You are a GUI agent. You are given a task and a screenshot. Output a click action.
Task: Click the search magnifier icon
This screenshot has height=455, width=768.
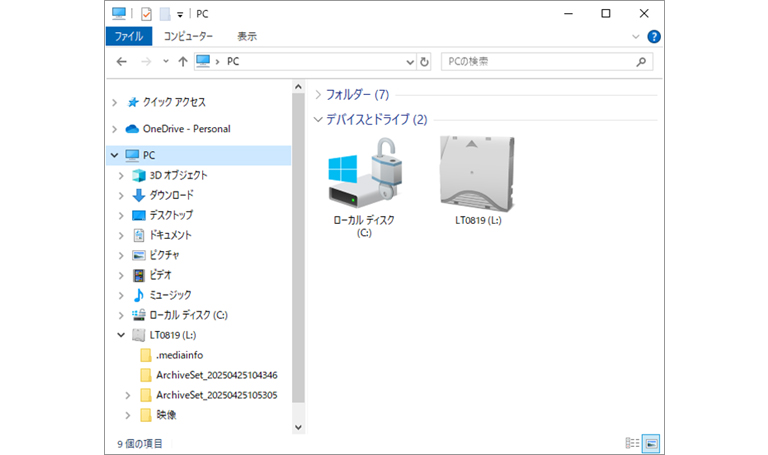click(641, 62)
